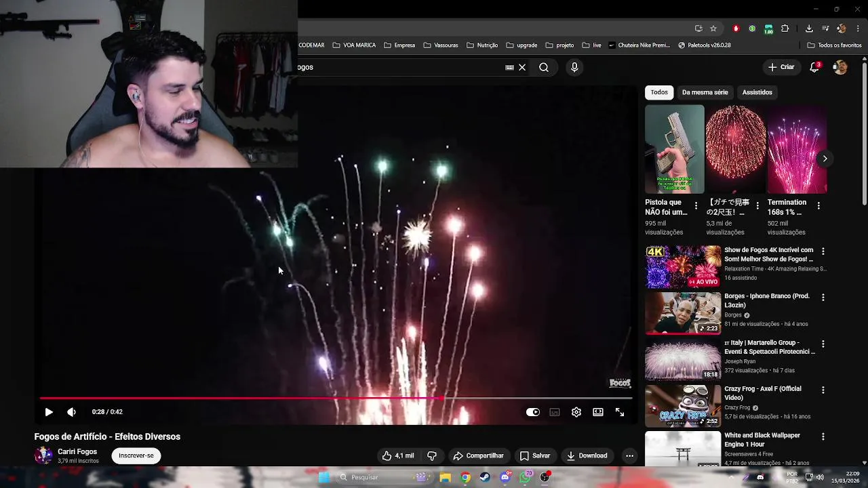Open the Pistola que NÃO foi short thumbnail
Viewport: 868px width, 488px height.
675,149
